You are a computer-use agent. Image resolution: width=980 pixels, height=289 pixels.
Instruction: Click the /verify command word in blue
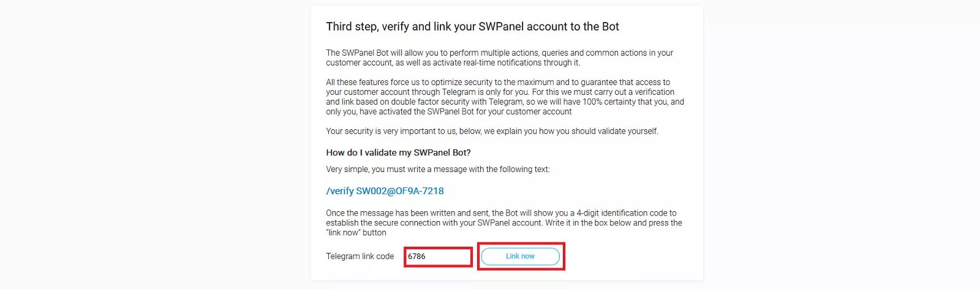[340, 191]
